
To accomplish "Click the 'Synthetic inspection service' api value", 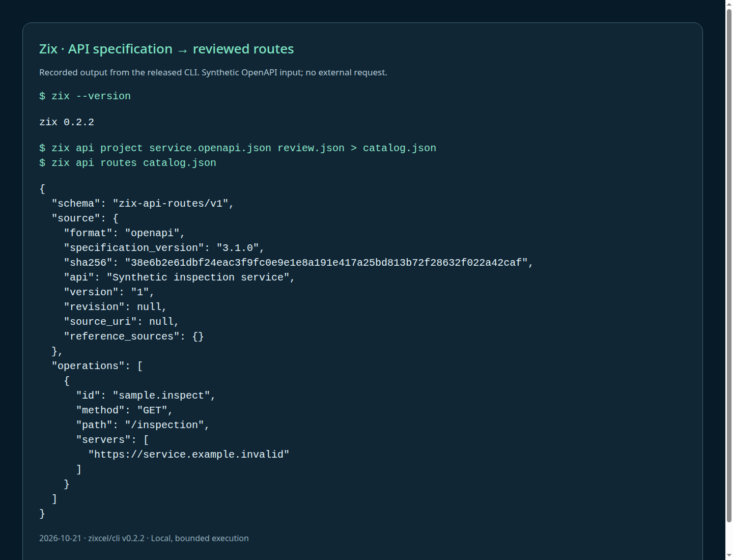I will coord(198,277).
